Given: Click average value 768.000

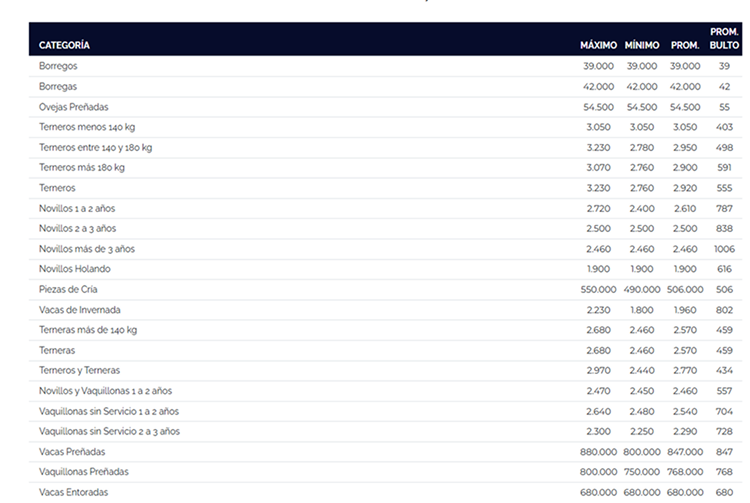Looking at the screenshot, I should click(685, 472).
